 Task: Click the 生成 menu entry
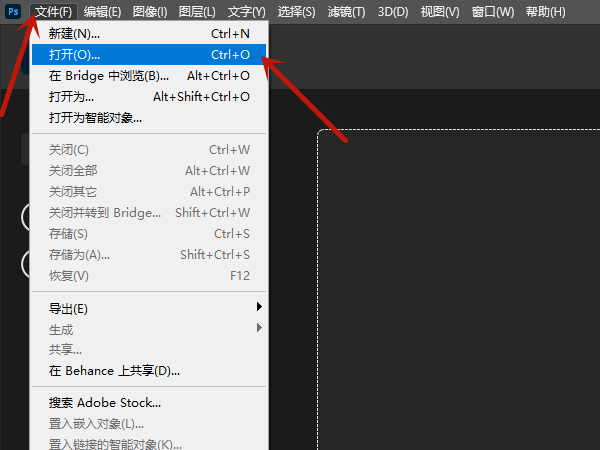click(x=149, y=329)
